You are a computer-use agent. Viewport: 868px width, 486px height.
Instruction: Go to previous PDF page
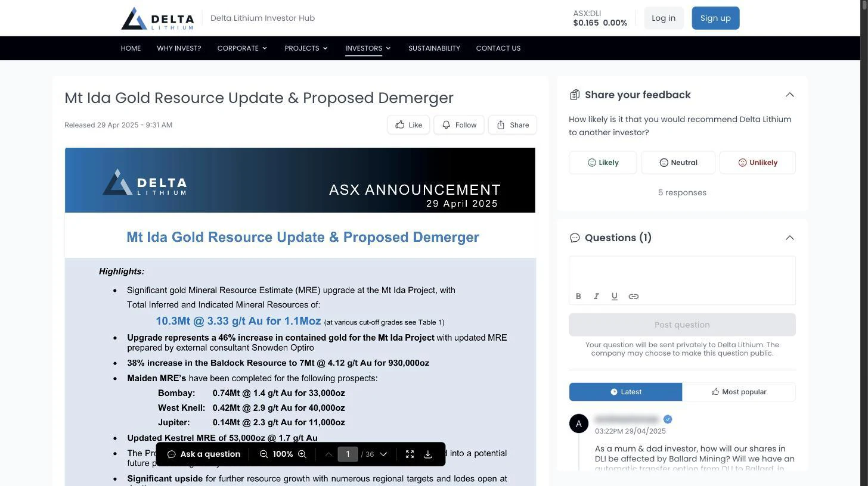tap(328, 454)
